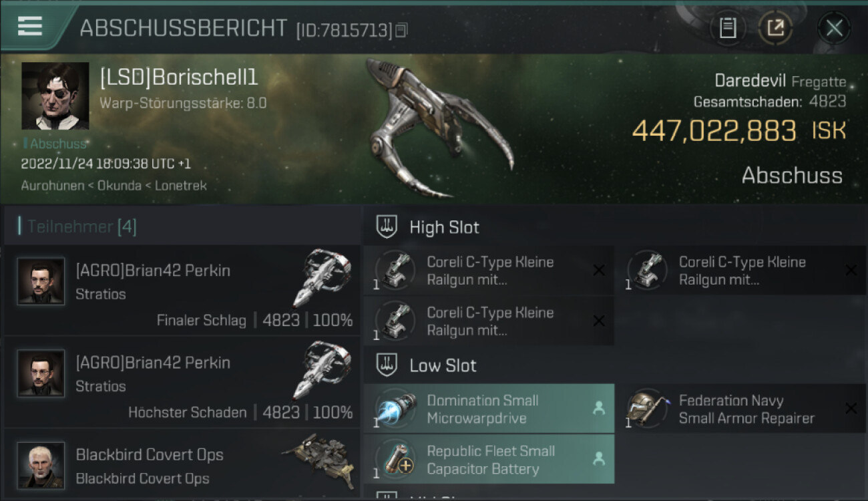Select the Republic Fleet Small Capacitor Battery
Screen dimensions: 868x501
(489, 459)
